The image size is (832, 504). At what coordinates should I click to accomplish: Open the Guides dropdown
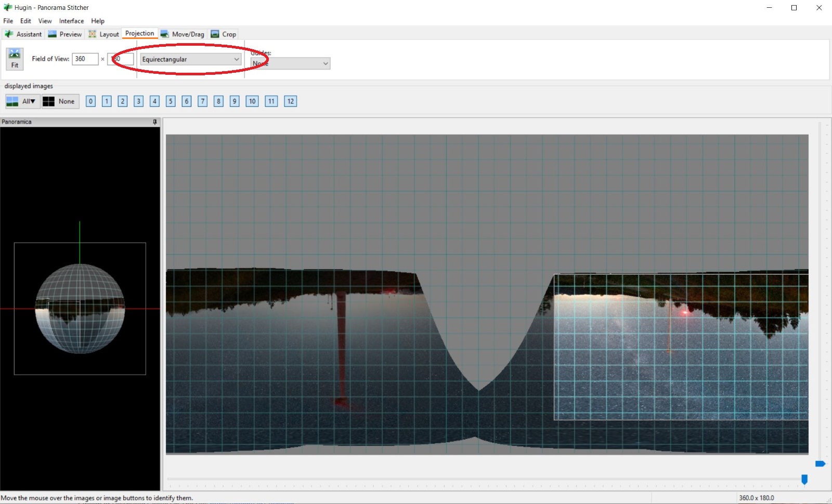coord(290,63)
